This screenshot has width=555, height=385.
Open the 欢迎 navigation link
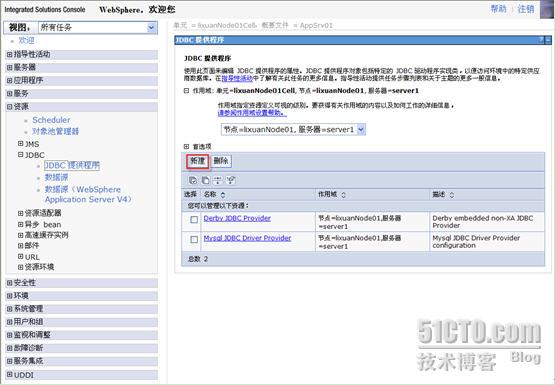tap(26, 40)
